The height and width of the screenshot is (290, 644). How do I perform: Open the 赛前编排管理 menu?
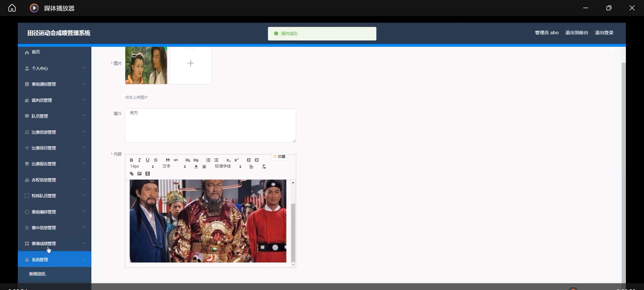(x=55, y=212)
